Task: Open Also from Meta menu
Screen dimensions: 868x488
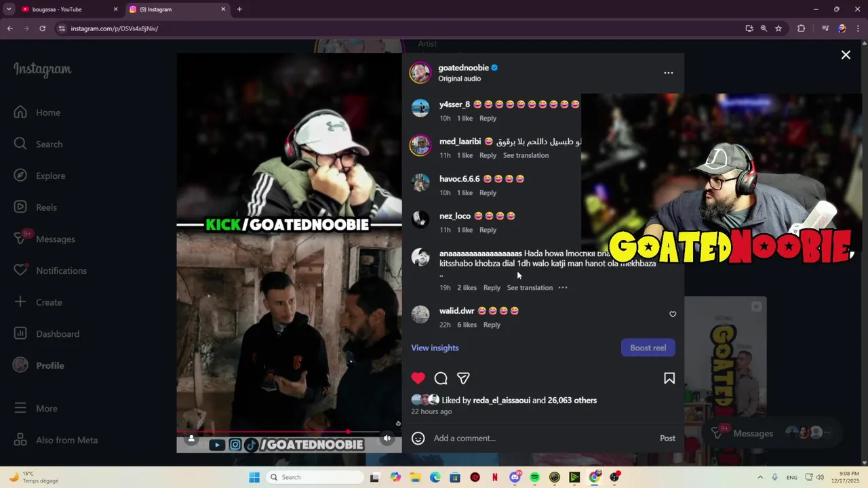Action: coord(56,440)
